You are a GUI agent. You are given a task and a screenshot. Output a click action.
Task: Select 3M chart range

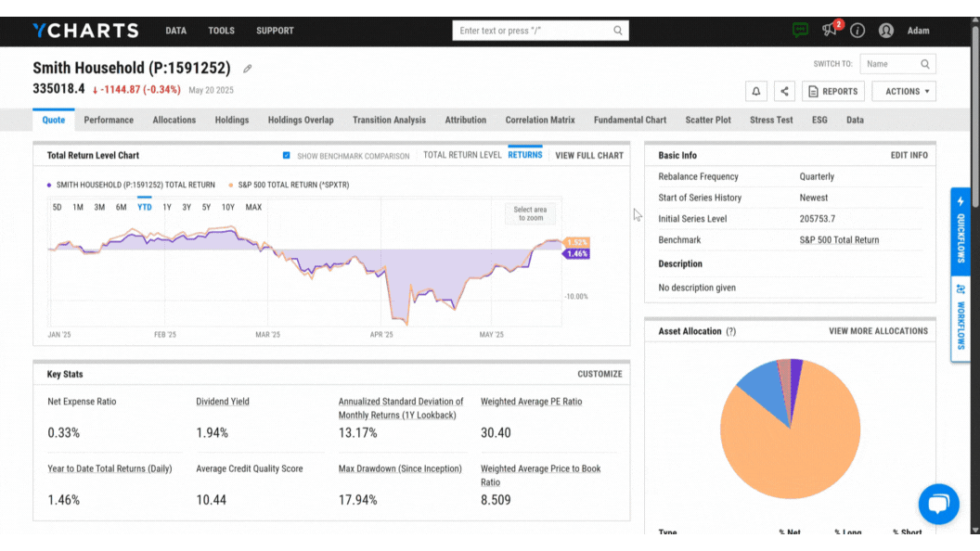coord(99,208)
